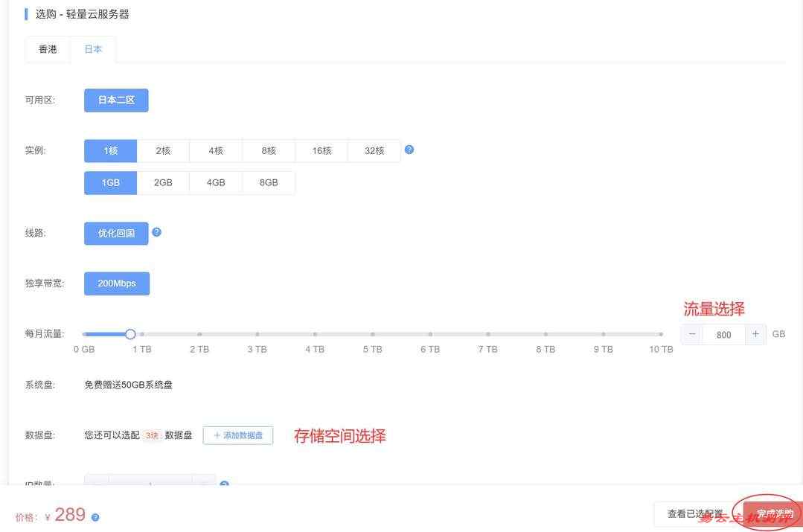Select the 优化回国 line option

pos(115,233)
